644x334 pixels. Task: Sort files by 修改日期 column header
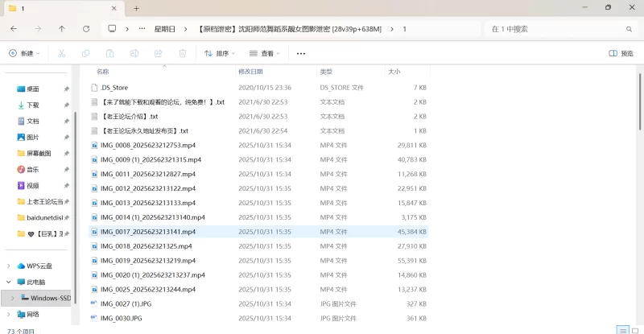click(x=255, y=72)
